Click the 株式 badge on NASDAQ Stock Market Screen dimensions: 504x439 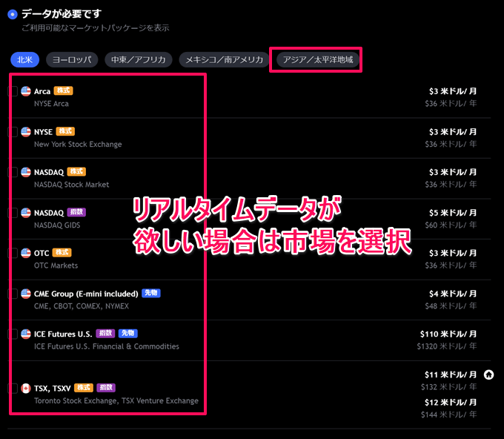(76, 171)
